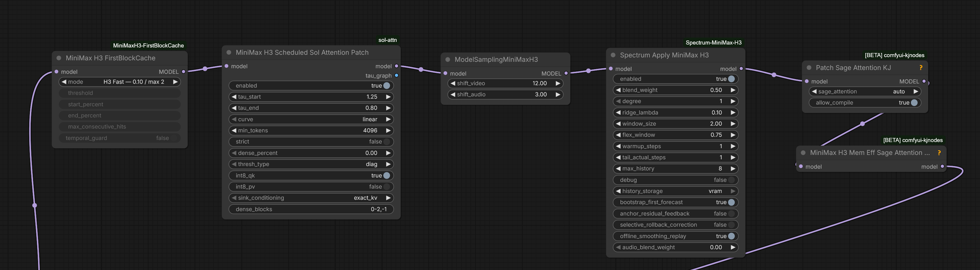Collapse the MiniMax H3 FirstBlockCache node via its title dot
This screenshot has height=270, width=980.
59,58
